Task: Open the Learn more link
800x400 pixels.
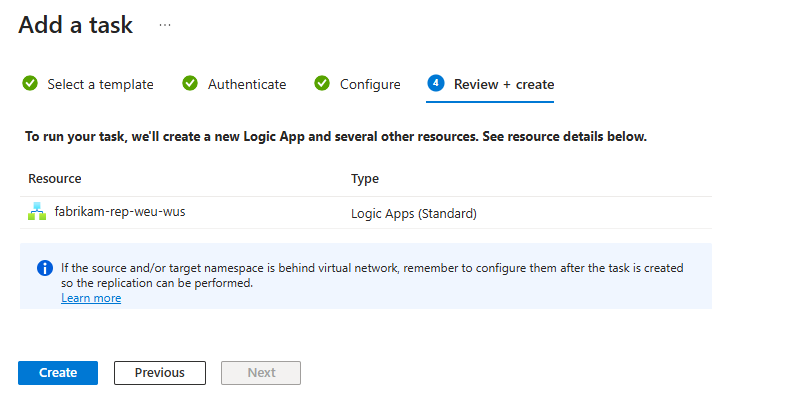Action: point(91,298)
